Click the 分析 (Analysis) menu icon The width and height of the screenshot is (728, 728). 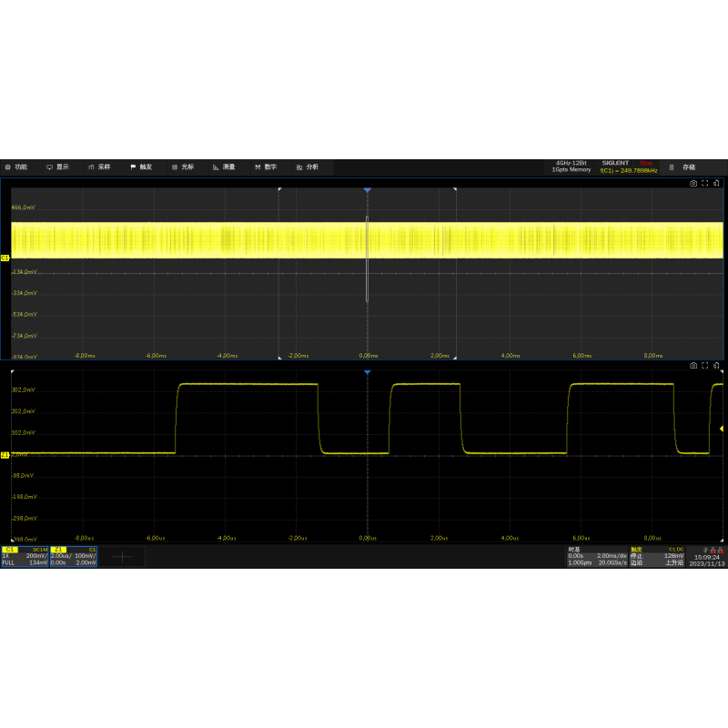coord(299,167)
